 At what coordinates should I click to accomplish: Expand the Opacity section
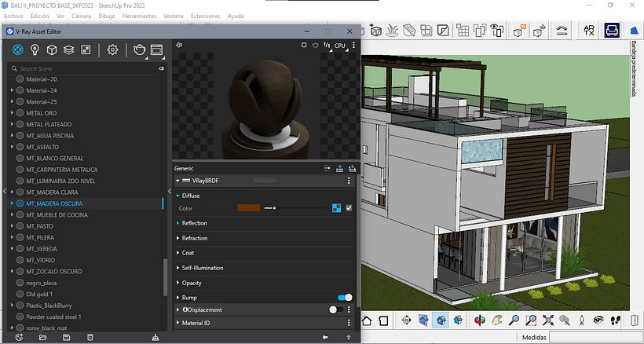177,283
